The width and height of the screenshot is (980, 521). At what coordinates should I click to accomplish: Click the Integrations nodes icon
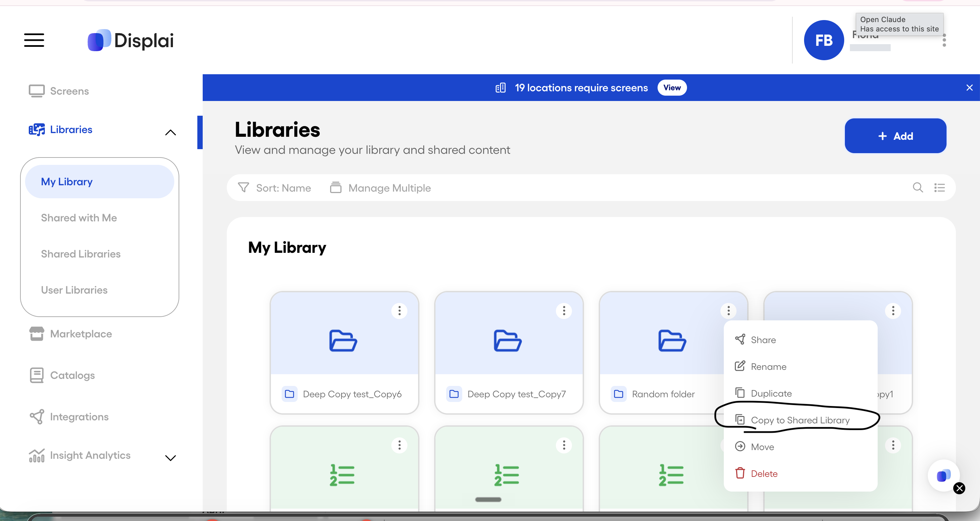pyautogui.click(x=36, y=417)
